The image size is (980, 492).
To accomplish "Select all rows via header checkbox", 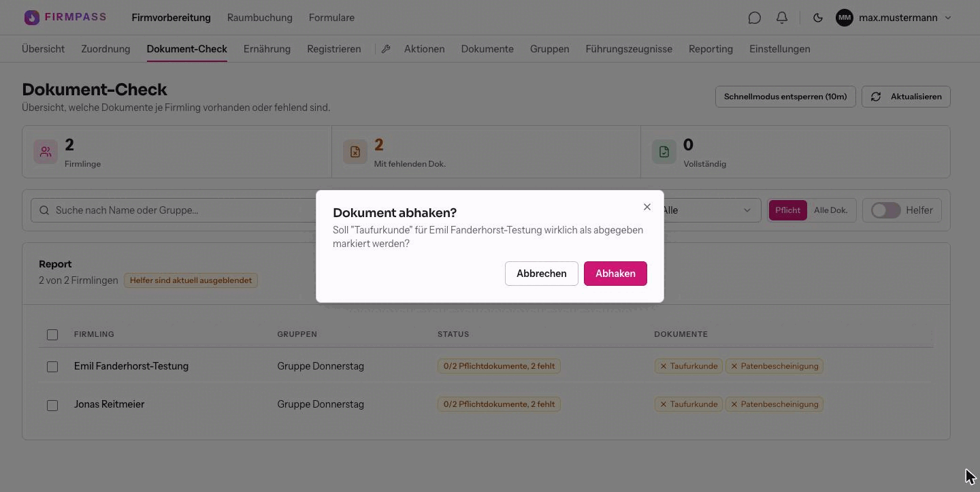I will 52,334.
